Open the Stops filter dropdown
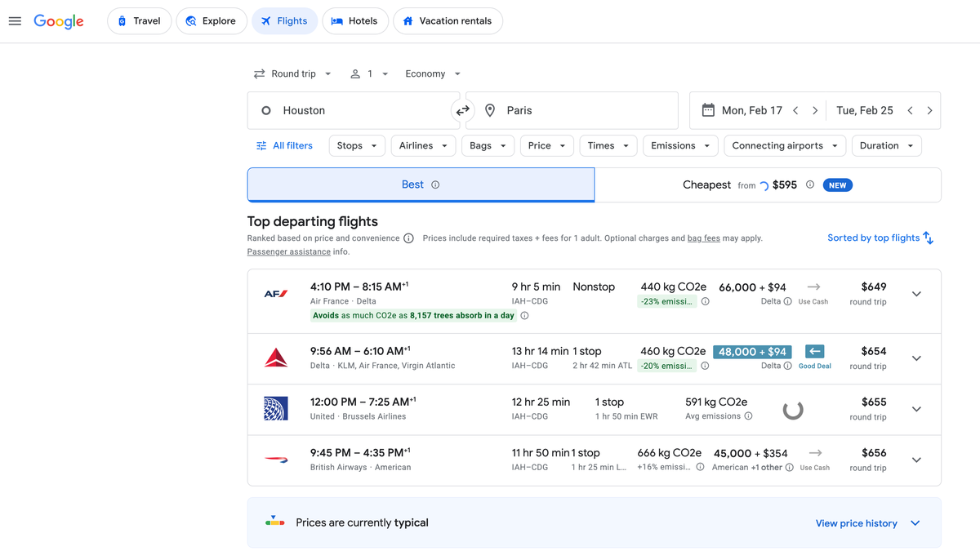 (x=356, y=145)
